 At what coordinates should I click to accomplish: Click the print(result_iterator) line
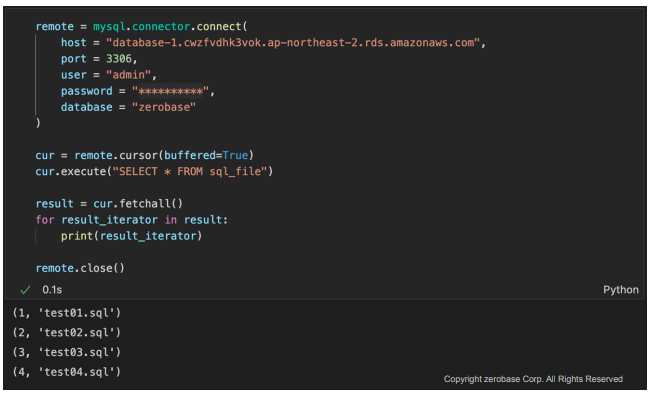coord(131,236)
